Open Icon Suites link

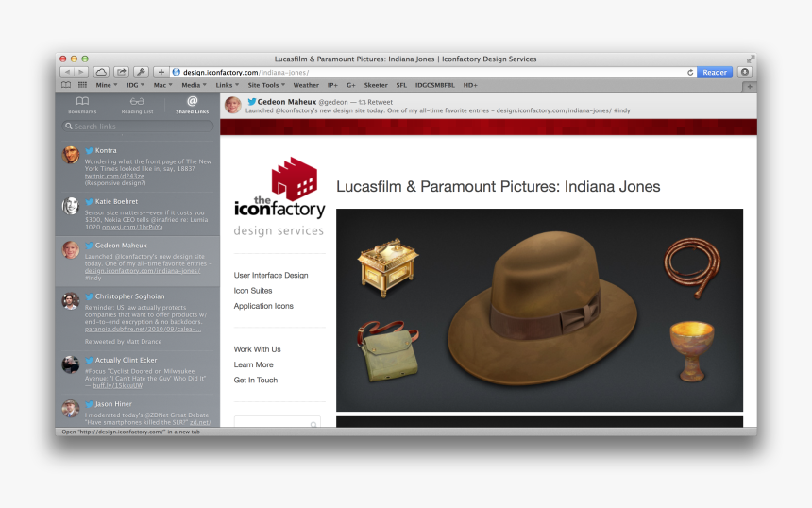tap(253, 291)
